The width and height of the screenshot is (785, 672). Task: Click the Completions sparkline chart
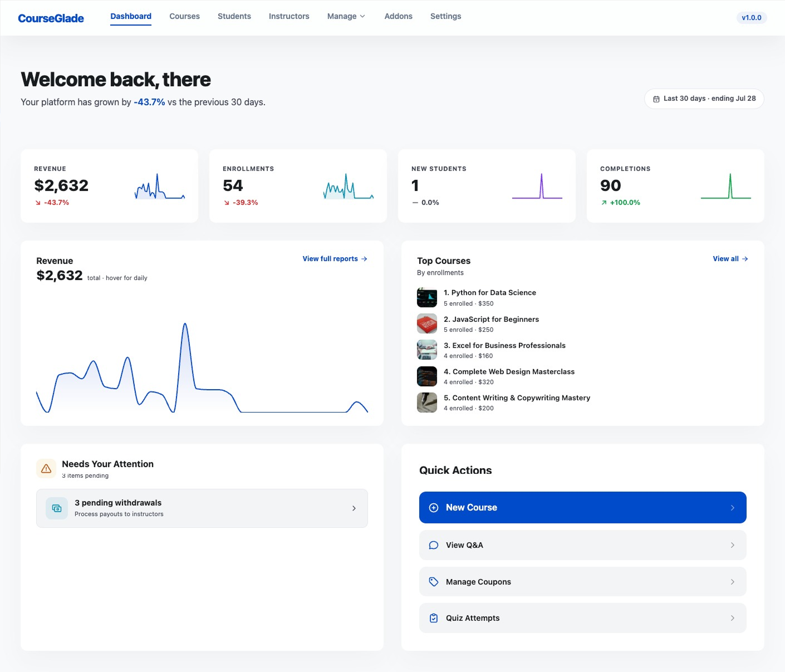coord(726,186)
